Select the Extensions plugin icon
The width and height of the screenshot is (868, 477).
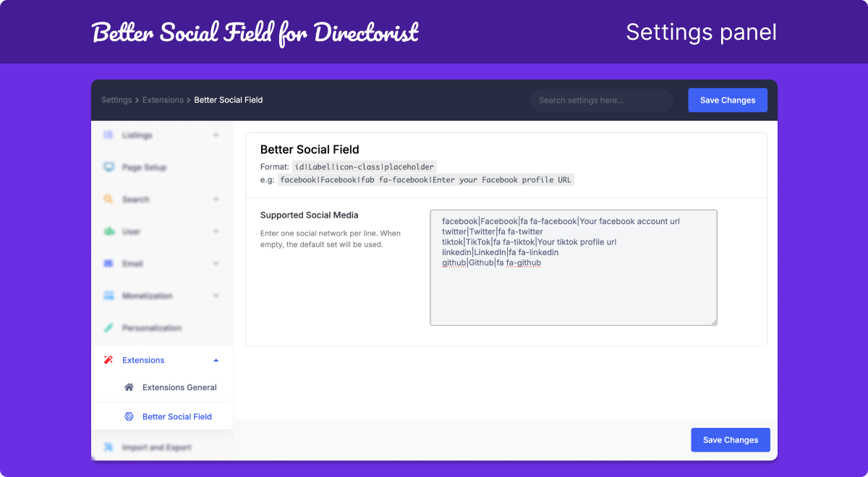point(110,360)
